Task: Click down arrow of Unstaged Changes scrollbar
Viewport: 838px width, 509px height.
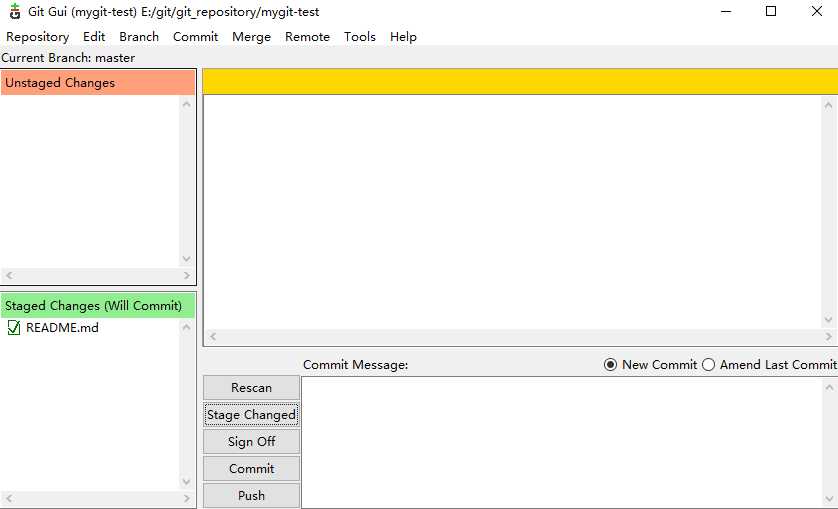Action: [187, 259]
